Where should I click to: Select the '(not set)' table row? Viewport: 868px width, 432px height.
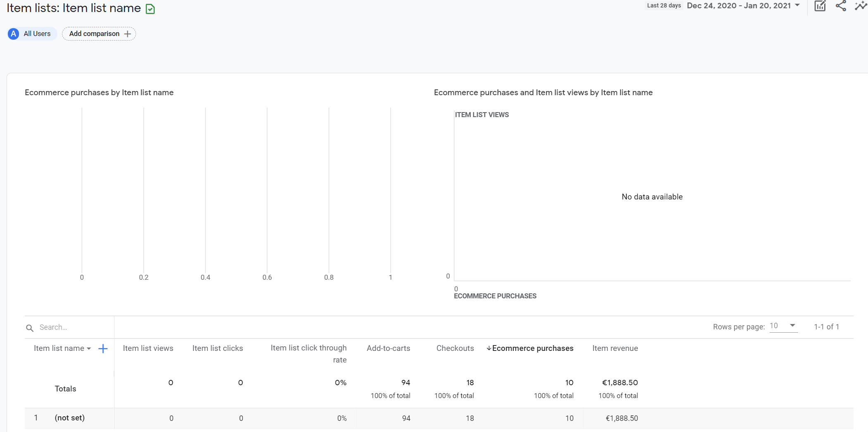[69, 418]
